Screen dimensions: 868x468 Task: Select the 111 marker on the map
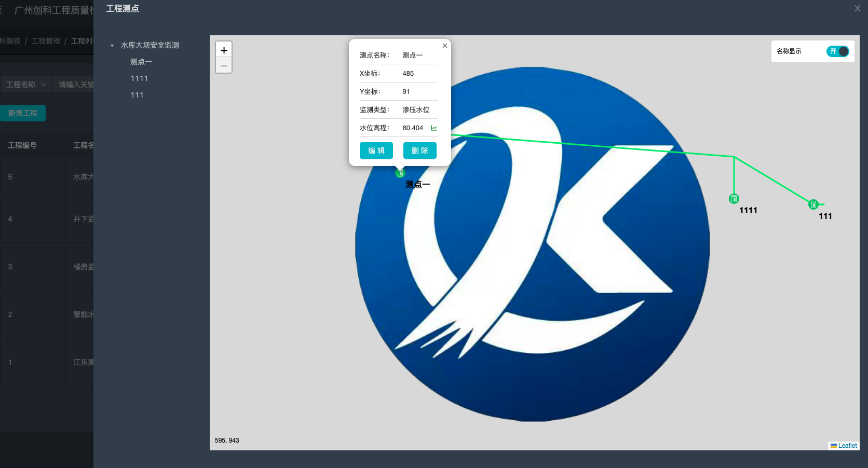813,204
